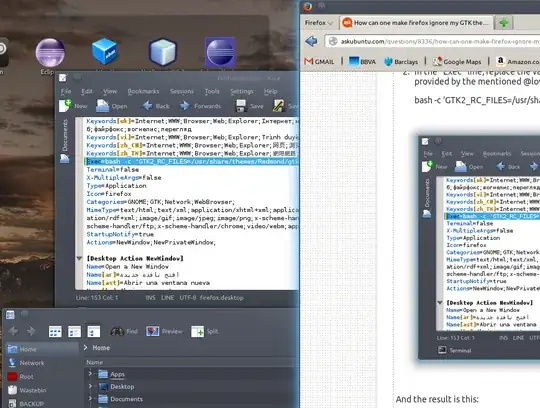Viewport: 540px width, 408px height.
Task: Change the UTF-8 encoding in Kate status bar
Action: (188, 297)
